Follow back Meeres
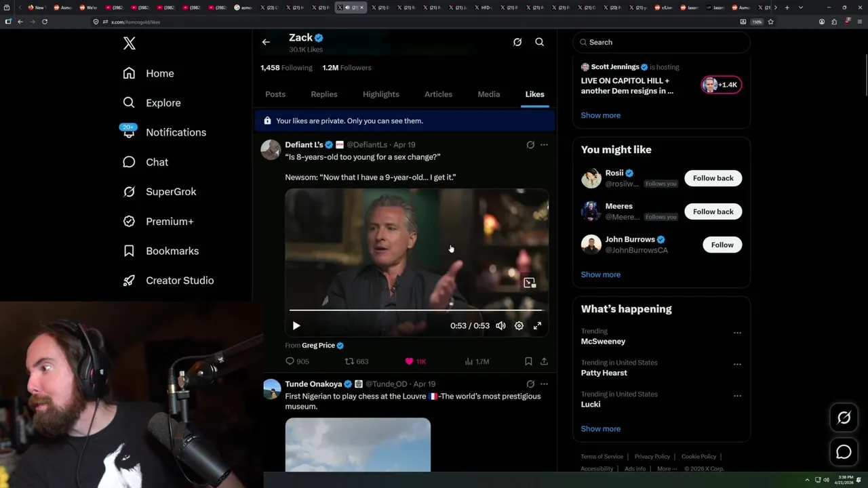The image size is (868, 488). (x=713, y=211)
